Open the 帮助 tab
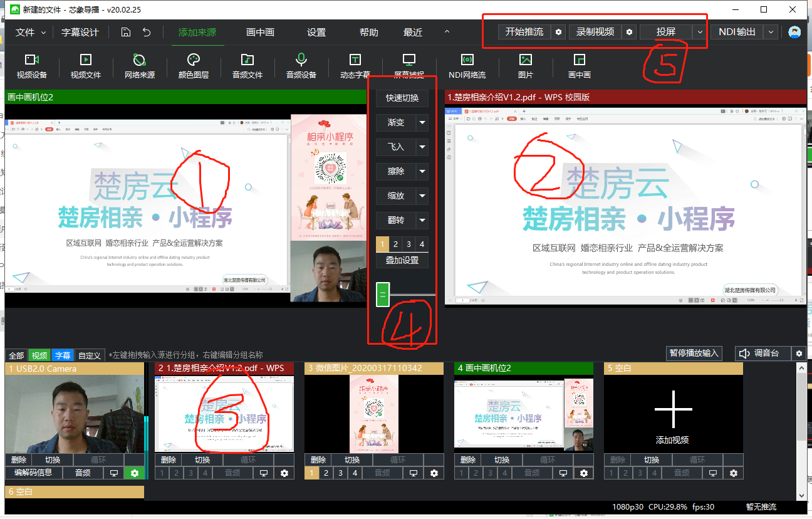The image size is (812, 519). click(x=369, y=33)
